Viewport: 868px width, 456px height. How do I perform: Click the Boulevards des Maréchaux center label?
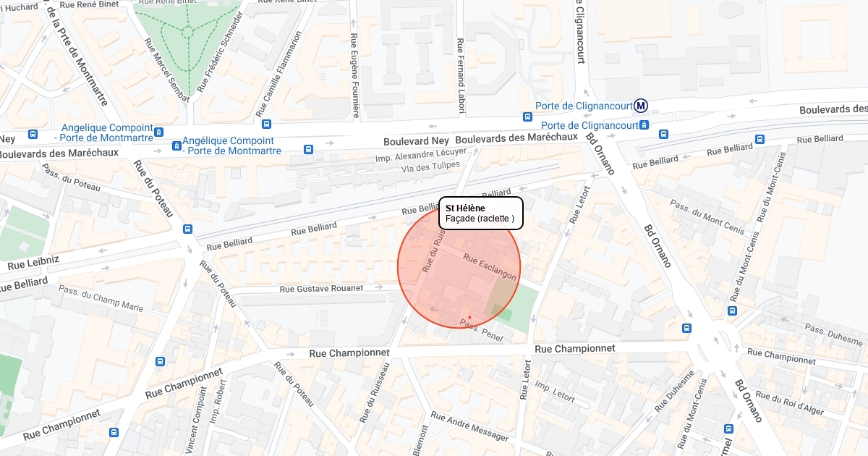(517, 138)
